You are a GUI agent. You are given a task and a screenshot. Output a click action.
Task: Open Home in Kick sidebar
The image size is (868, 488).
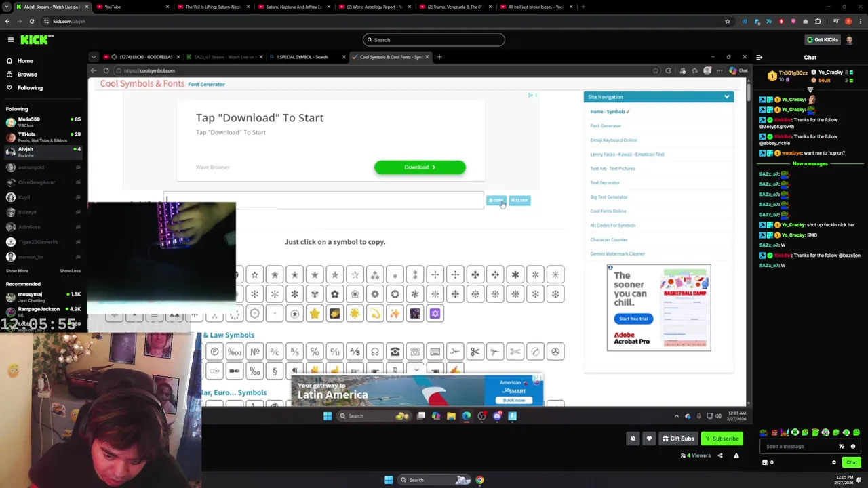pos(25,61)
